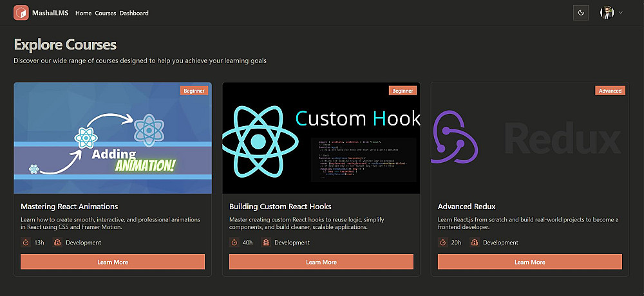Image resolution: width=644 pixels, height=296 pixels.
Task: Click the 40h duration text
Action: [x=248, y=243]
